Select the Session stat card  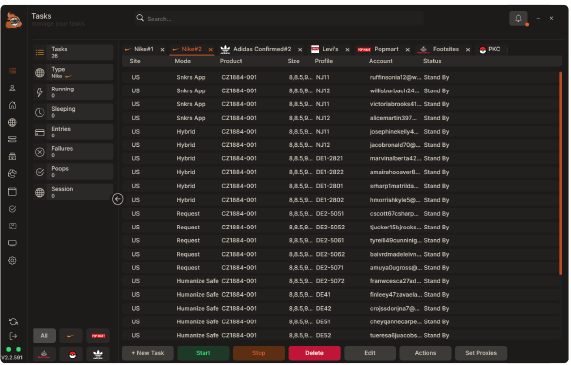(x=73, y=192)
